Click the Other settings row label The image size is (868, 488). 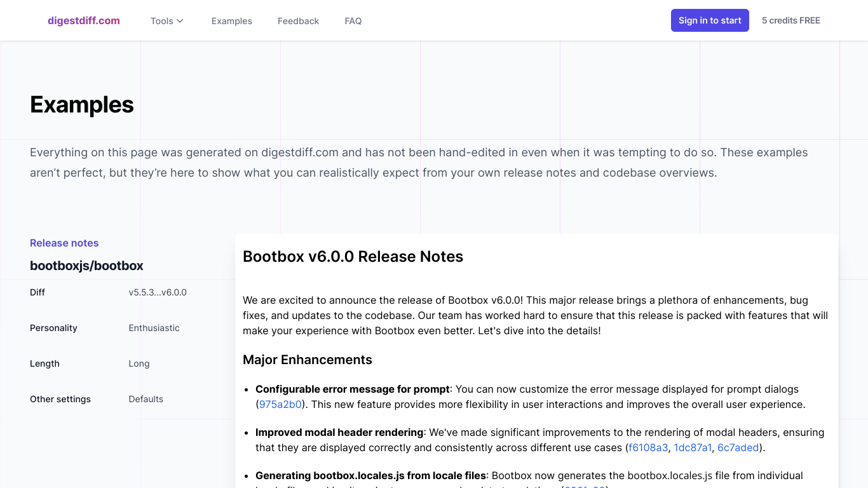point(60,399)
